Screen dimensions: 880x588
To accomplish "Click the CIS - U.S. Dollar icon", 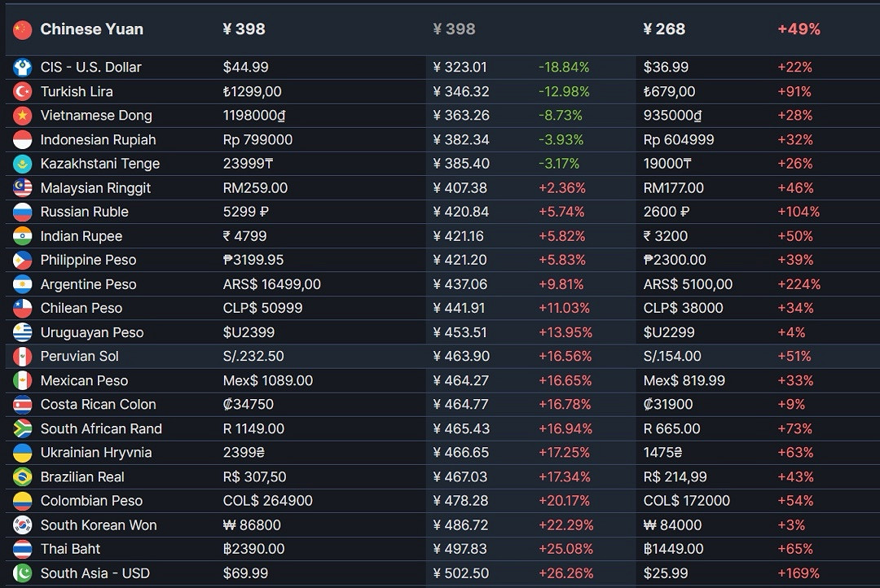I will (23, 68).
